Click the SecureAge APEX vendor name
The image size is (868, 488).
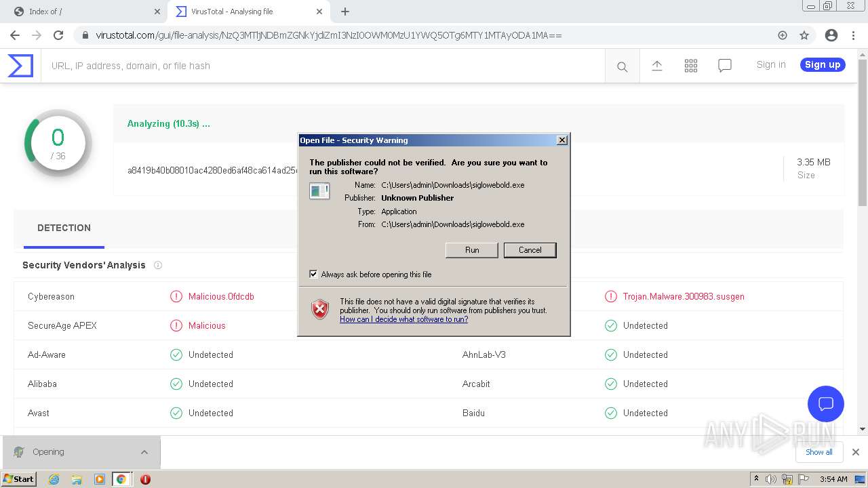(x=62, y=325)
